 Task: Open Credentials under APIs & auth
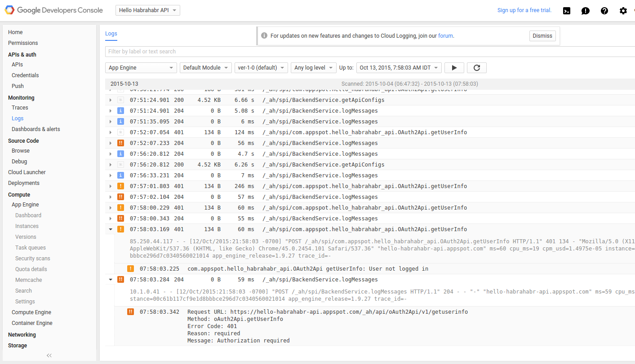(x=25, y=75)
